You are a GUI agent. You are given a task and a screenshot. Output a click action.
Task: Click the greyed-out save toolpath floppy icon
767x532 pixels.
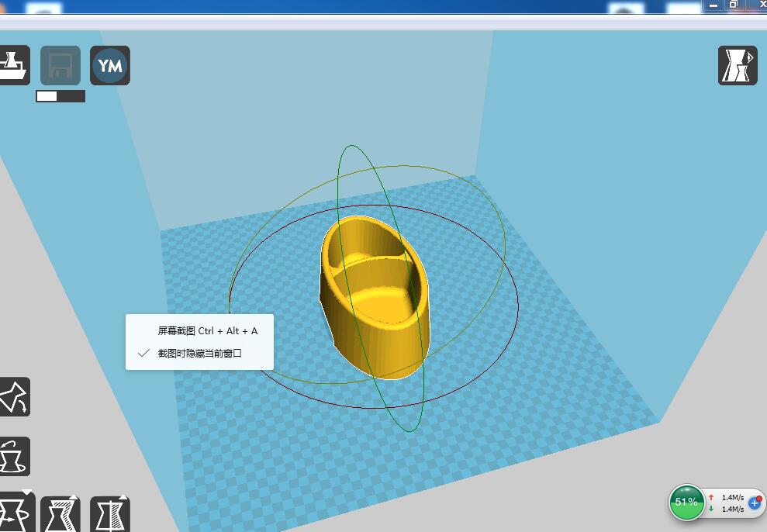[x=60, y=65]
